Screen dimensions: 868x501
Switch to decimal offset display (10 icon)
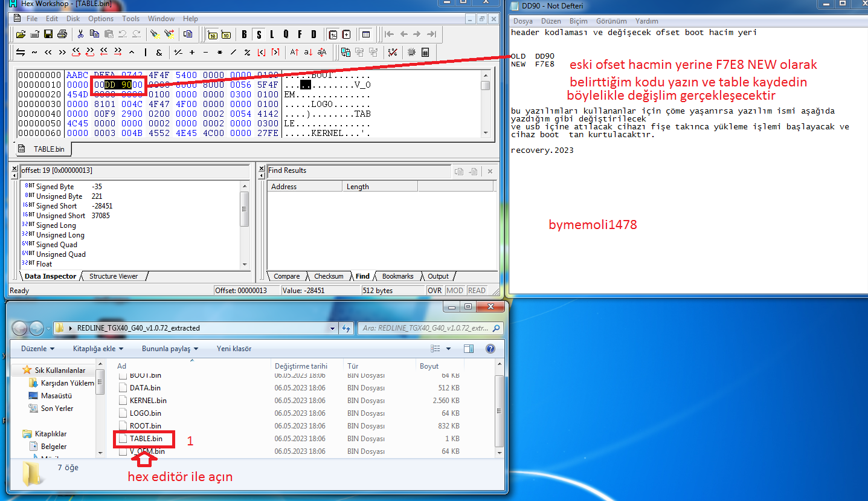[227, 34]
